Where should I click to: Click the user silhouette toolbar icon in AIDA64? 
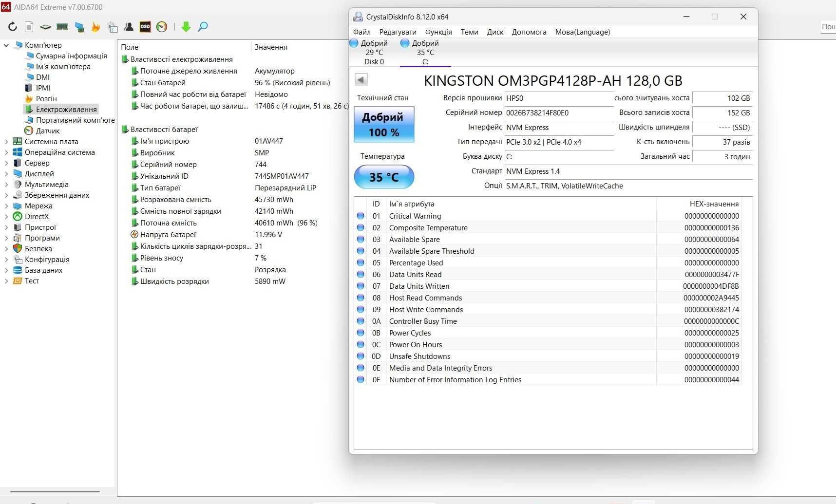click(129, 27)
